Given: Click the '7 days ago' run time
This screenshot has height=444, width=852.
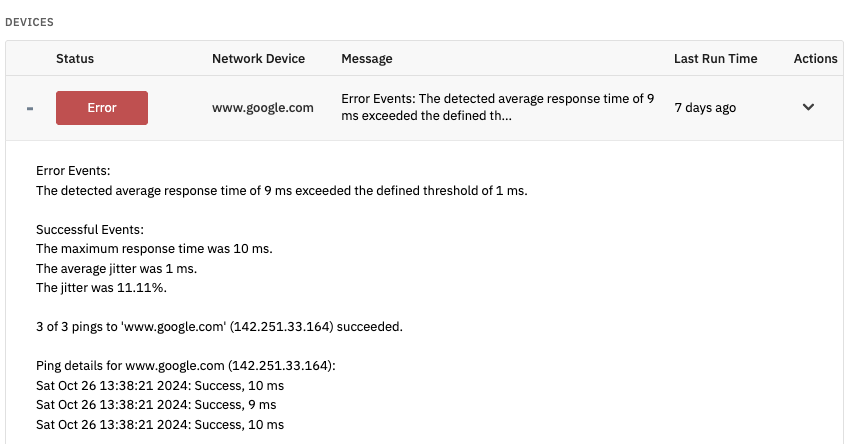Looking at the screenshot, I should tap(705, 108).
